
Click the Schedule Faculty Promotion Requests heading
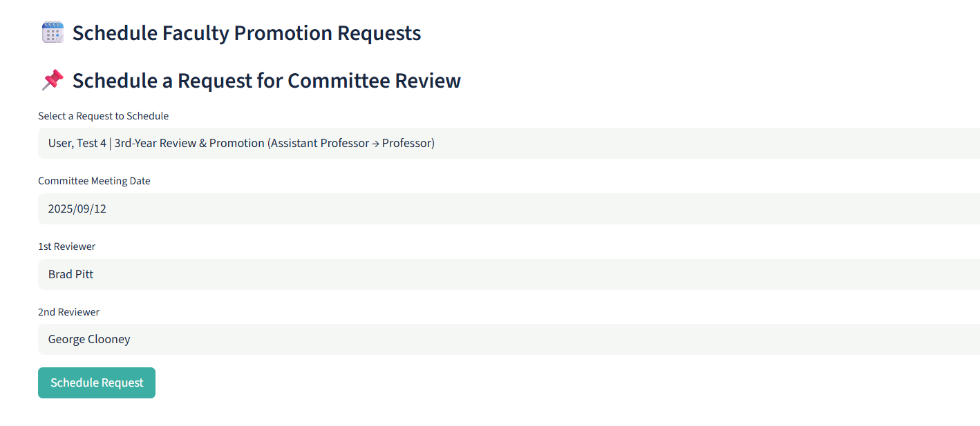[x=247, y=32]
